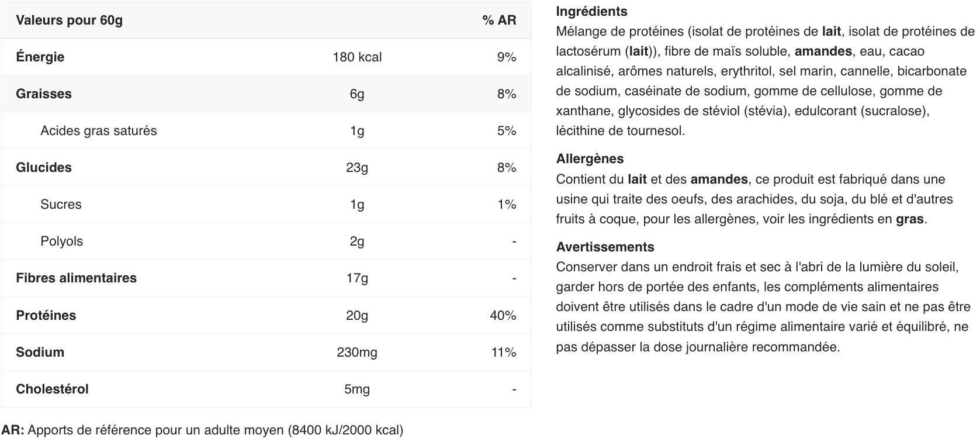Click the Sucres sub-row label

61,205
